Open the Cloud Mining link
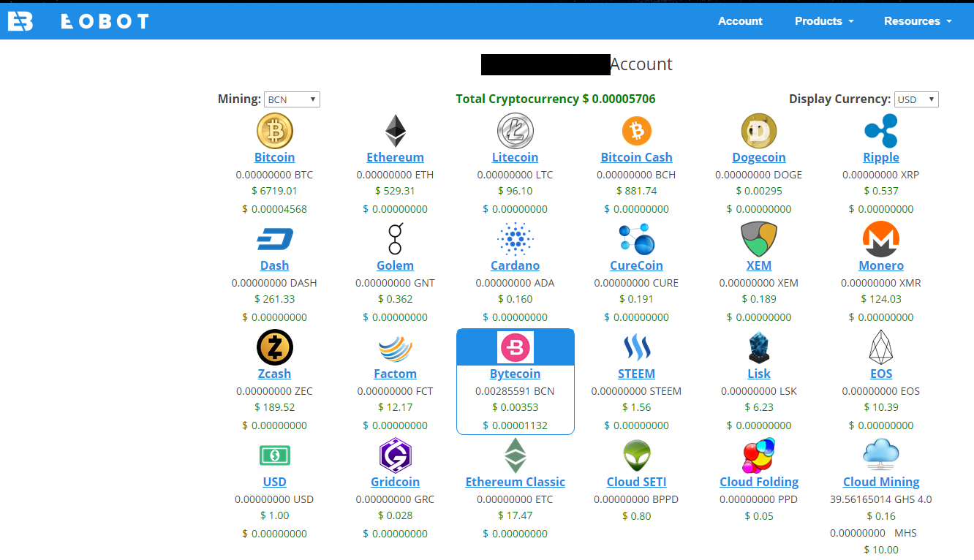This screenshot has height=560, width=974. click(881, 482)
